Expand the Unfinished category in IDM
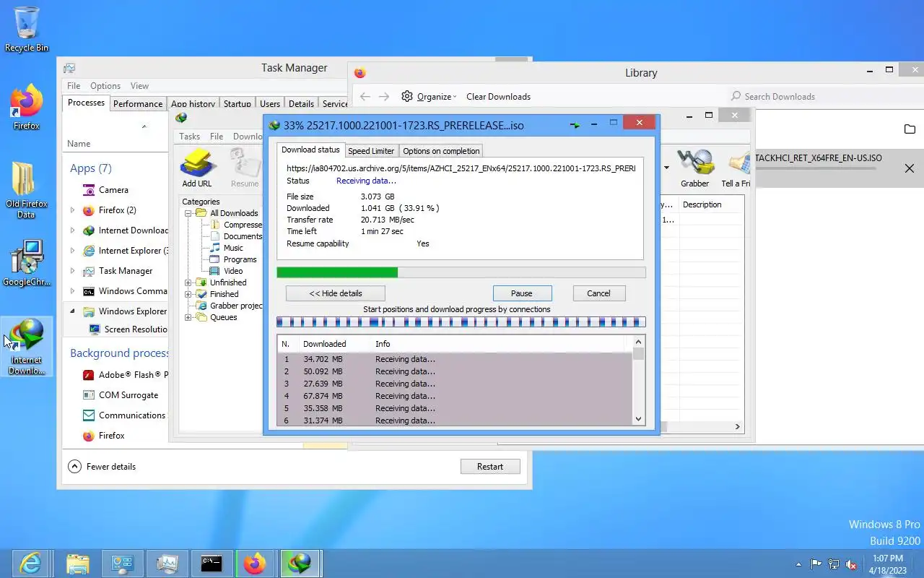The height and width of the screenshot is (578, 924). 188,282
